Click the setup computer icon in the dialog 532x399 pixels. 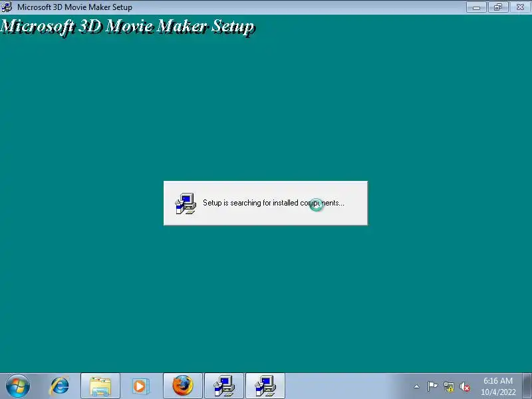pyautogui.click(x=186, y=203)
